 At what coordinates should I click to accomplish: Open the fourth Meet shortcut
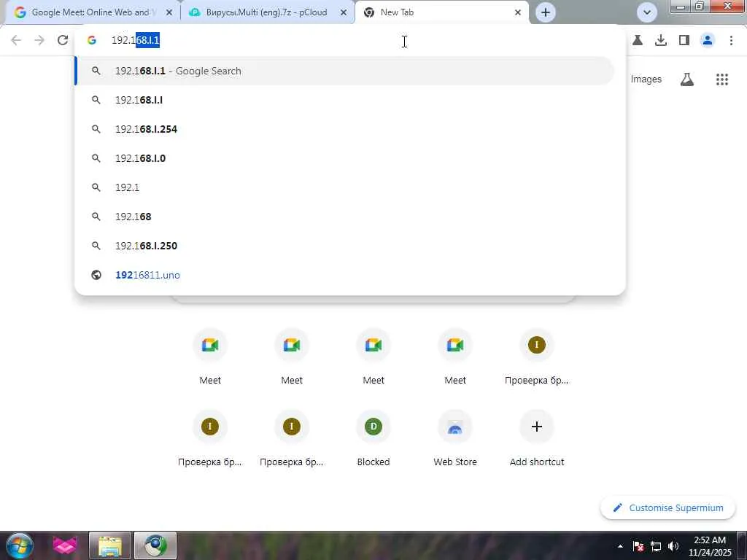point(455,357)
